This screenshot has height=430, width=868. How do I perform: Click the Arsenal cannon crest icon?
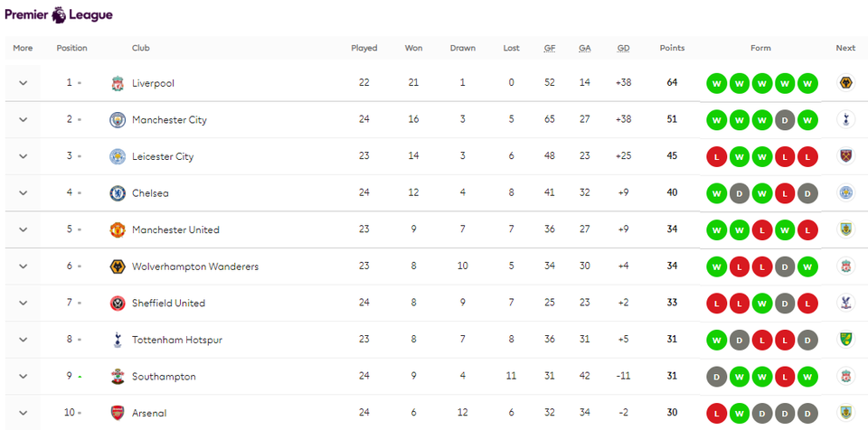[x=118, y=413]
